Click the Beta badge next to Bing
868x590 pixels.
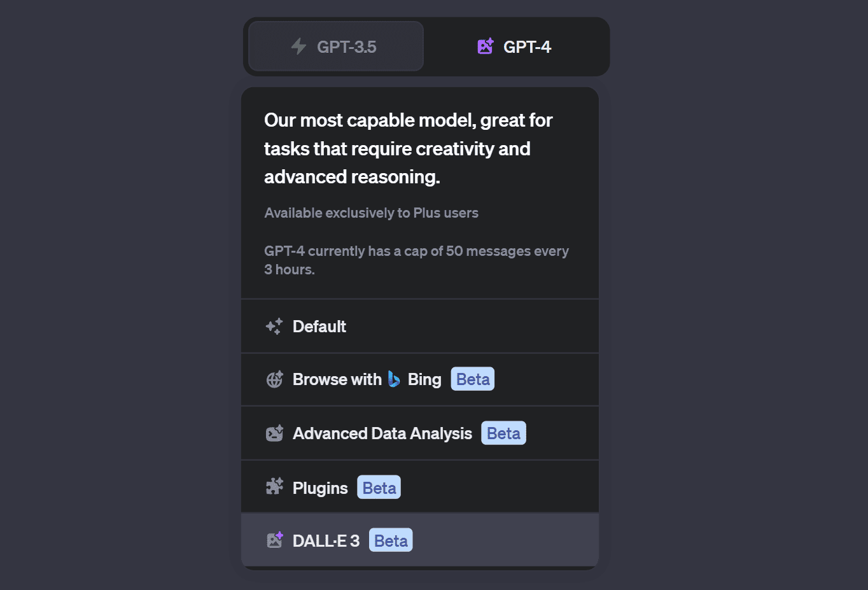pyautogui.click(x=473, y=379)
